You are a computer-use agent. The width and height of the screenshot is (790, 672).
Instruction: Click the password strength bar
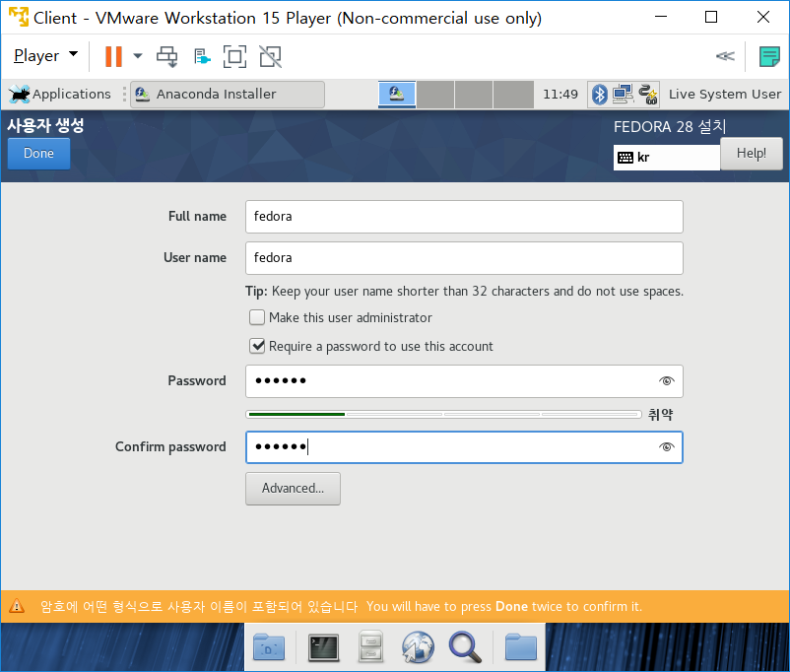point(443,415)
